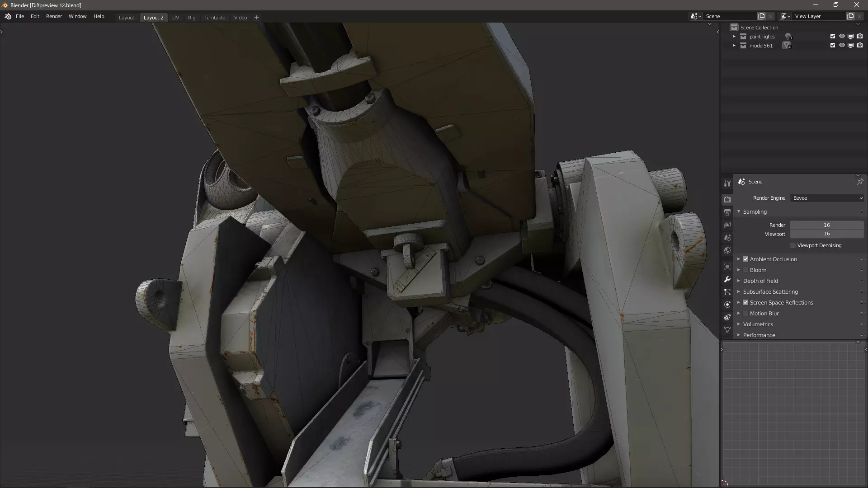Image resolution: width=868 pixels, height=488 pixels.
Task: Click the mesh objects icon beside model561
Action: click(x=787, y=46)
